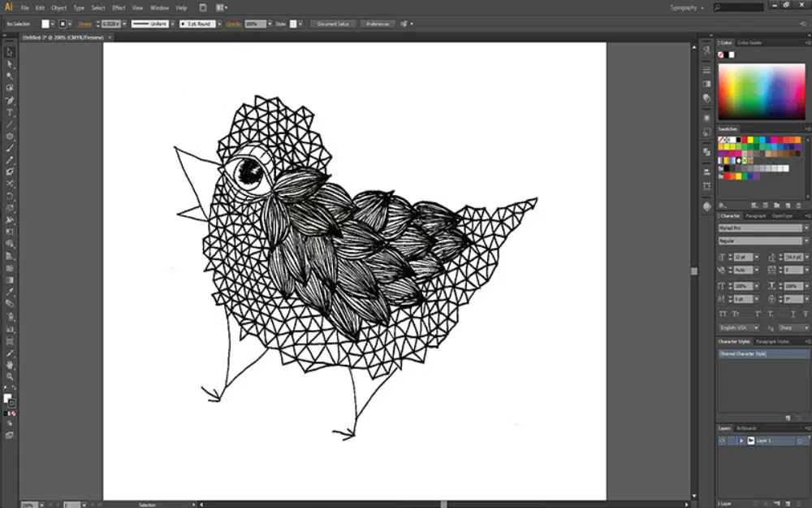Click the Adobe Illustrator Ai logo
This screenshot has height=508, width=812.
click(x=9, y=7)
